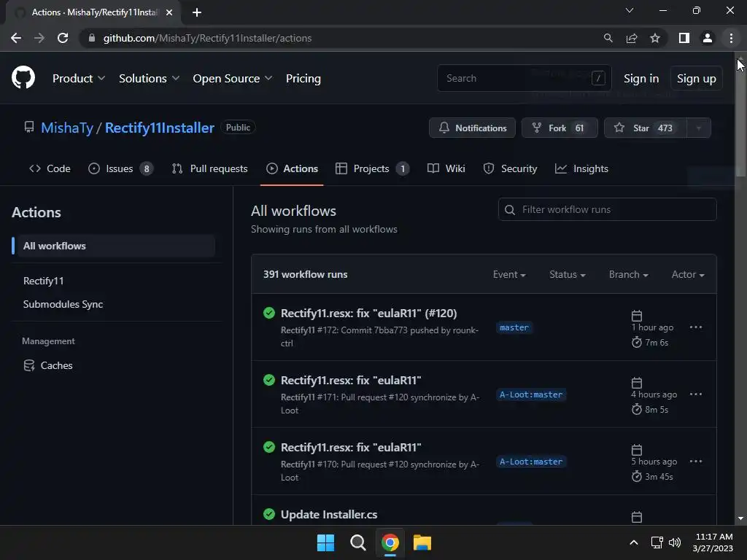This screenshot has width=747, height=560.
Task: Open the Security tab
Action: coord(510,168)
